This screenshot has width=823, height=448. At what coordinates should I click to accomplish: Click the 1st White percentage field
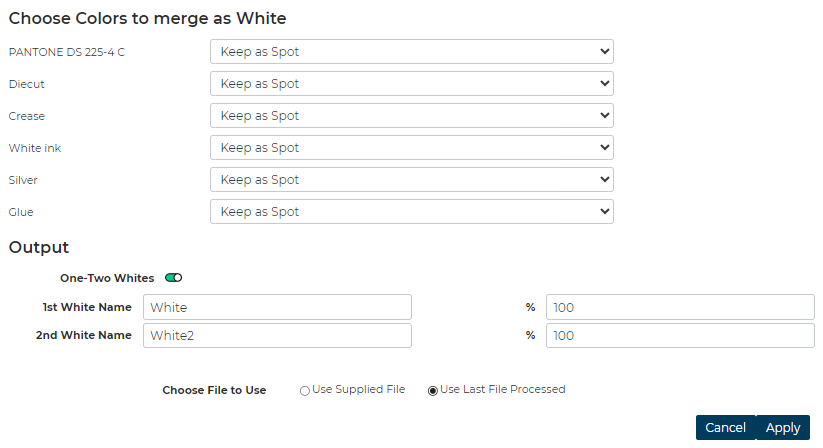[680, 307]
